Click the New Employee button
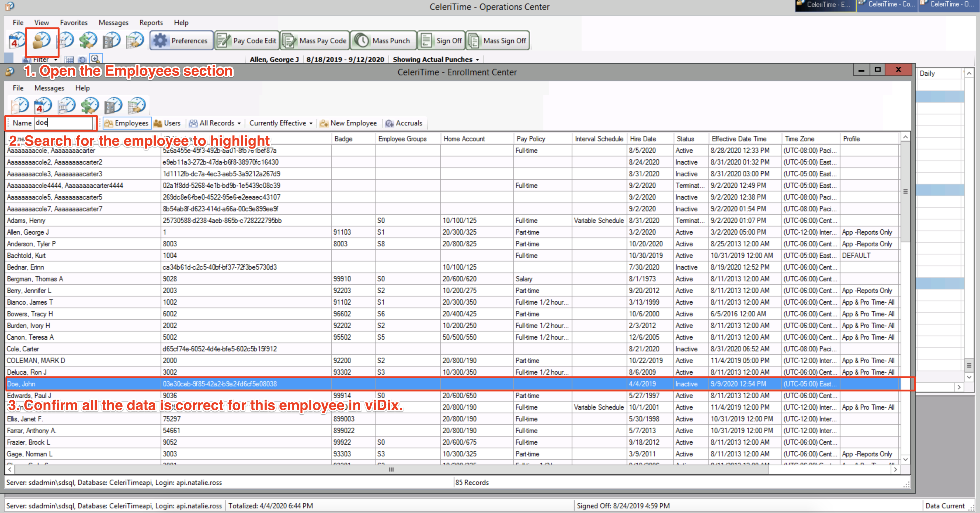 click(x=348, y=123)
